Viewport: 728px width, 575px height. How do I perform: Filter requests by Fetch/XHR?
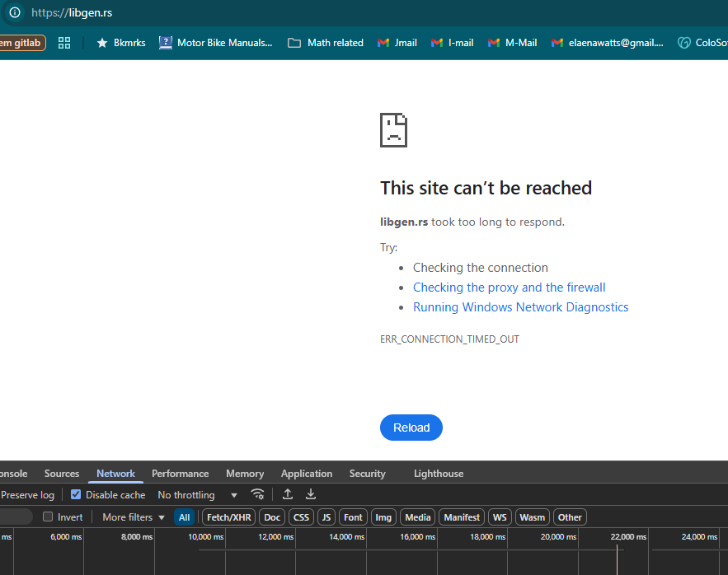point(229,517)
